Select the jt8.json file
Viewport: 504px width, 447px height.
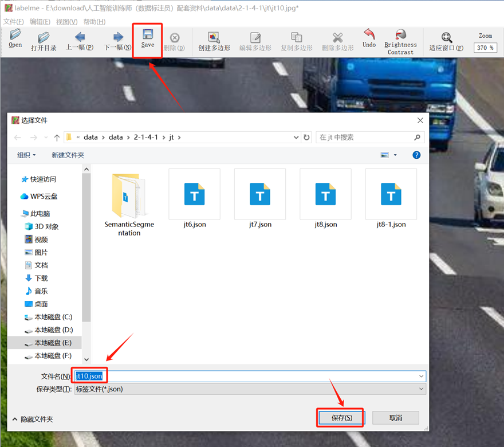pos(326,199)
